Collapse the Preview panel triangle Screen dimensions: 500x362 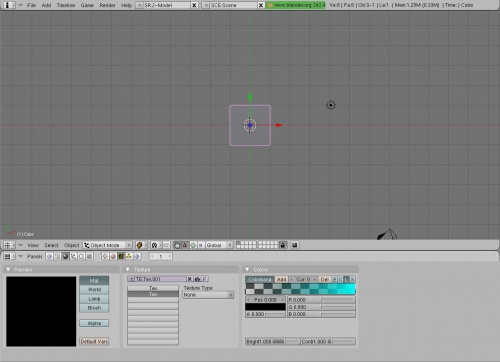click(8, 269)
